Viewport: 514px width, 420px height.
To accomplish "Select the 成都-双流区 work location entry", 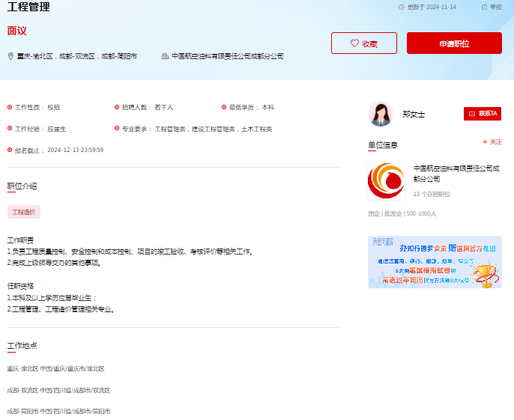I will pyautogui.click(x=58, y=390).
